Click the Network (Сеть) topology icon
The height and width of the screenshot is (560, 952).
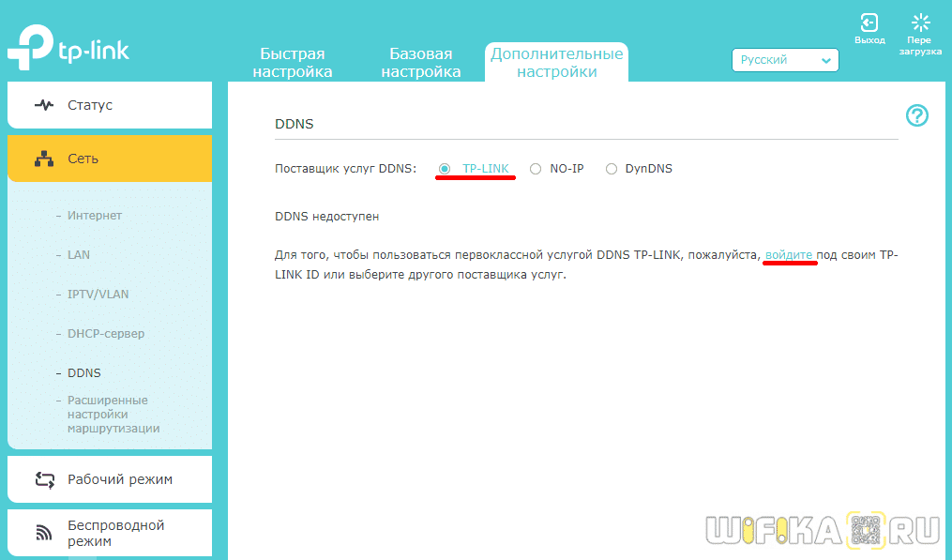(44, 159)
